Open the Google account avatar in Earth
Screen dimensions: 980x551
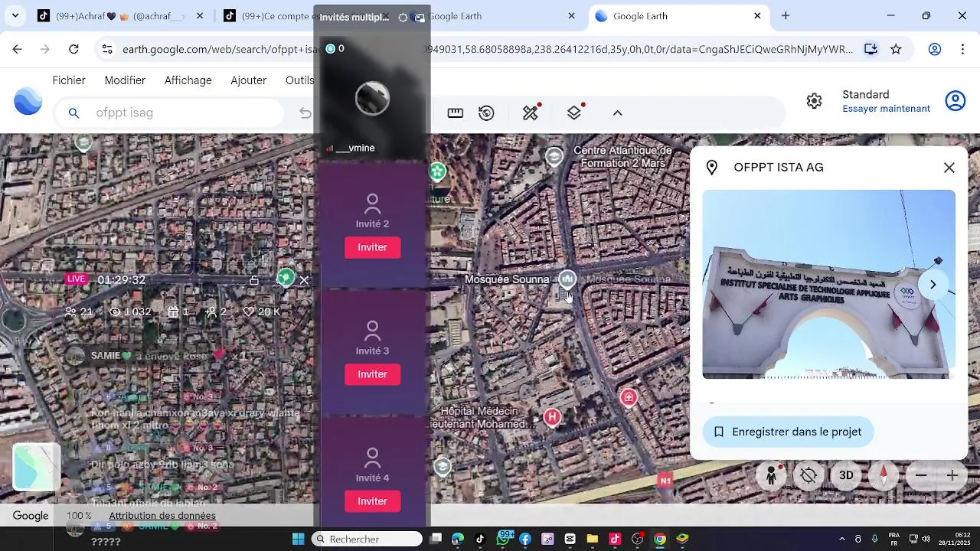pos(955,101)
